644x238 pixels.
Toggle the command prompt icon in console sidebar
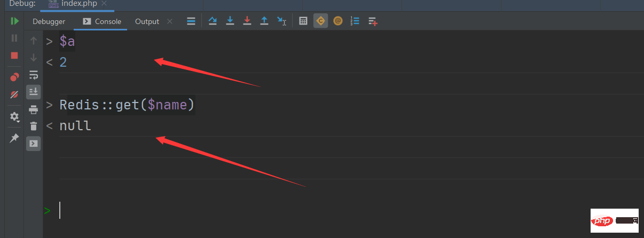click(x=34, y=144)
